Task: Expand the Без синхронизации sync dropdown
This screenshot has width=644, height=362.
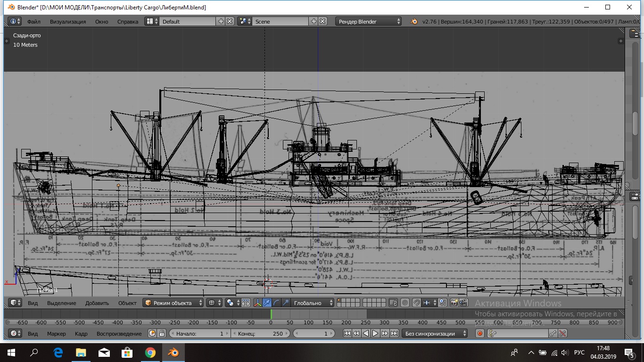Action: [x=435, y=333]
